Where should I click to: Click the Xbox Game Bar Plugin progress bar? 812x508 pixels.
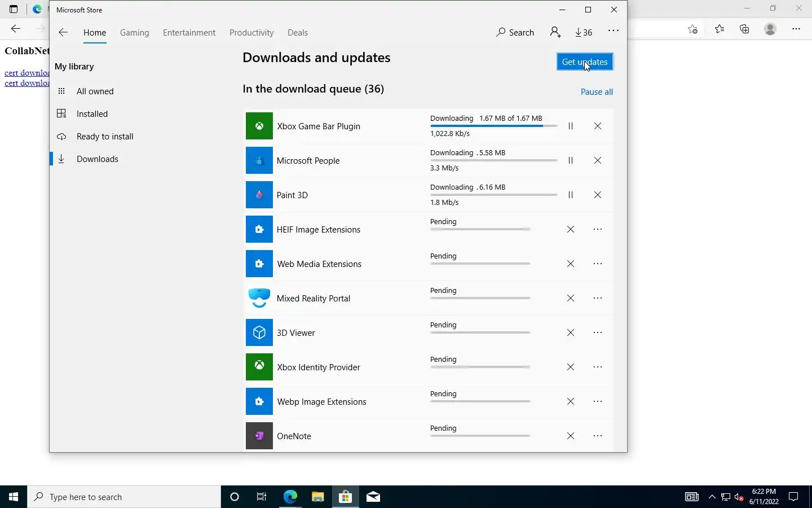coord(494,126)
